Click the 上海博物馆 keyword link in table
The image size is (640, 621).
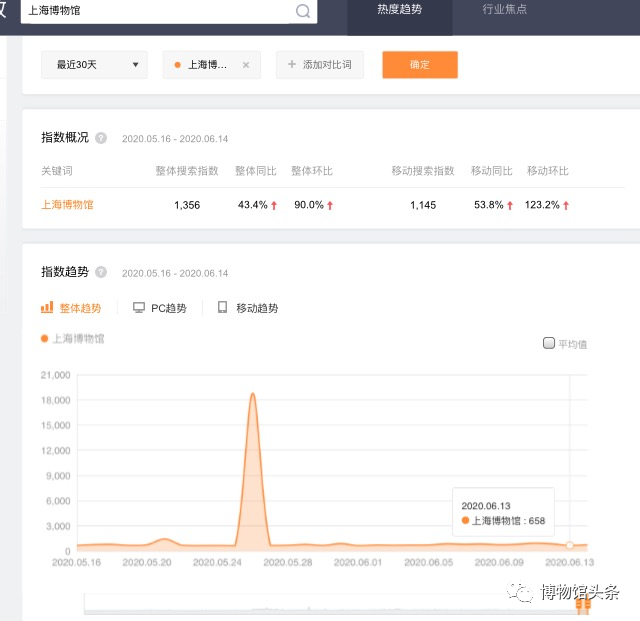(x=67, y=205)
